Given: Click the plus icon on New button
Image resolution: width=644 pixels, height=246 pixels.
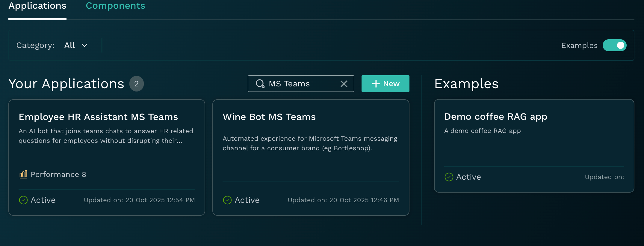Looking at the screenshot, I should click(376, 84).
